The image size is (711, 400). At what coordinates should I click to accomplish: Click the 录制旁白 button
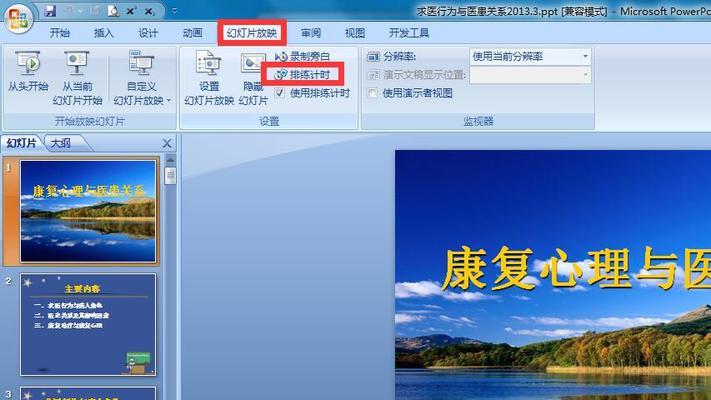pyautogui.click(x=303, y=56)
